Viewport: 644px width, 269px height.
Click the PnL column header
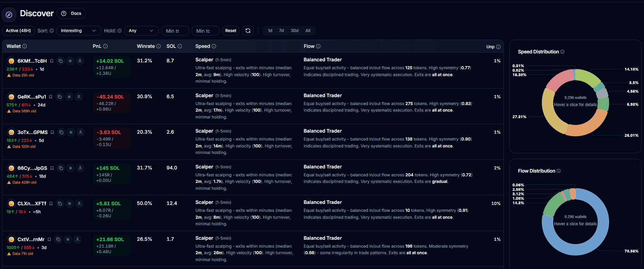tap(97, 46)
